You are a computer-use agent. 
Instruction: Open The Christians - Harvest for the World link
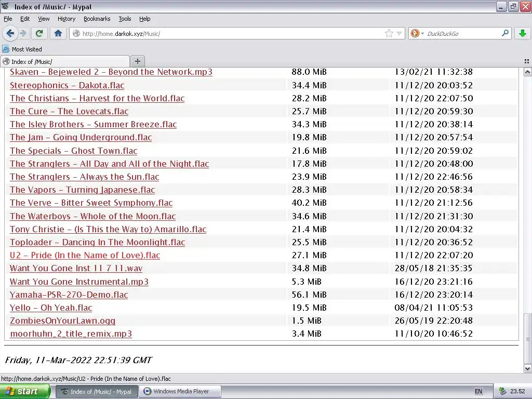[x=97, y=98]
